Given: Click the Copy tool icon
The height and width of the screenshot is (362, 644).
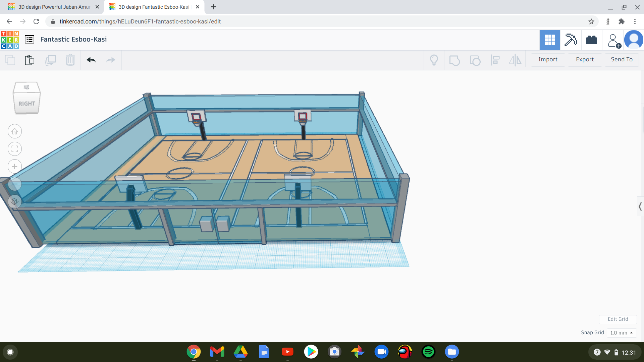Looking at the screenshot, I should [10, 60].
